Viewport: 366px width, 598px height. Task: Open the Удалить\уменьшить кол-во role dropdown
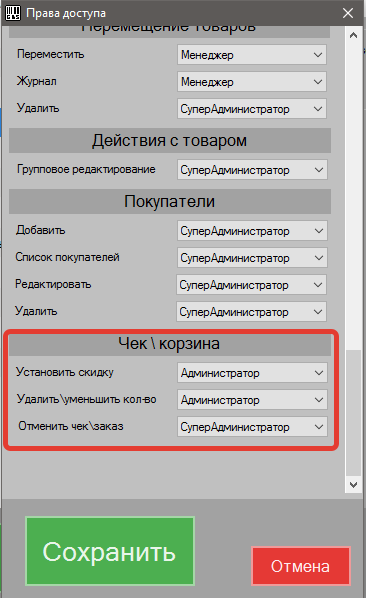(x=252, y=400)
